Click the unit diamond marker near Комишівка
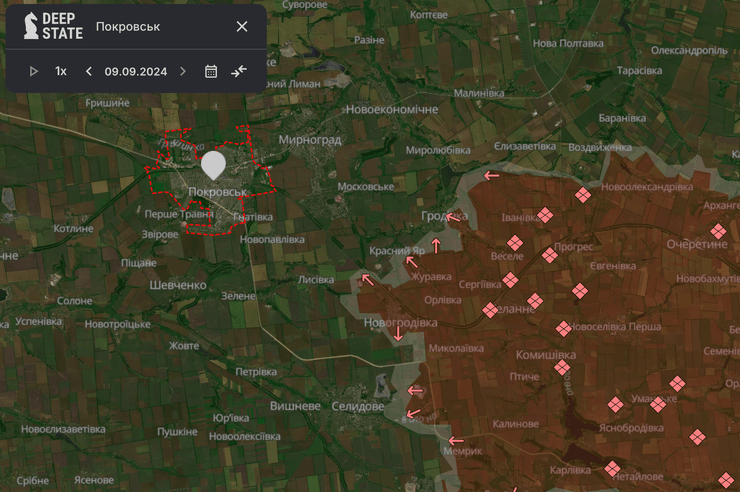 [562, 368]
